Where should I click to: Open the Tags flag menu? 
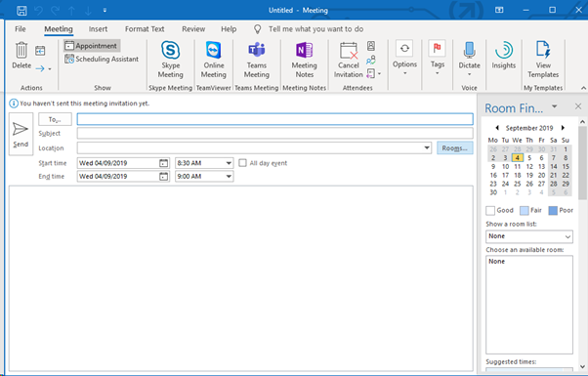coord(438,57)
